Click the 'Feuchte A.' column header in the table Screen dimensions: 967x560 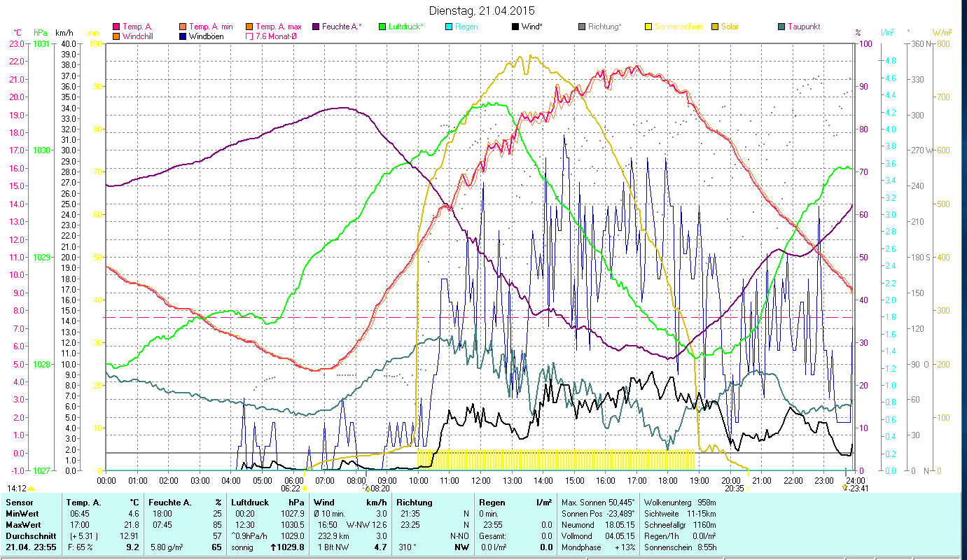point(172,502)
